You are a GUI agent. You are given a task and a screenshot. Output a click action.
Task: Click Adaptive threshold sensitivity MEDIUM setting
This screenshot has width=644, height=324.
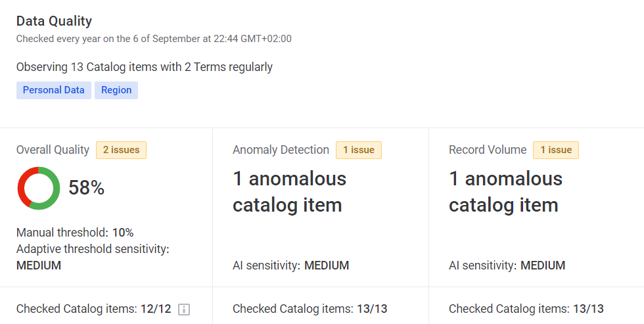[x=39, y=266]
